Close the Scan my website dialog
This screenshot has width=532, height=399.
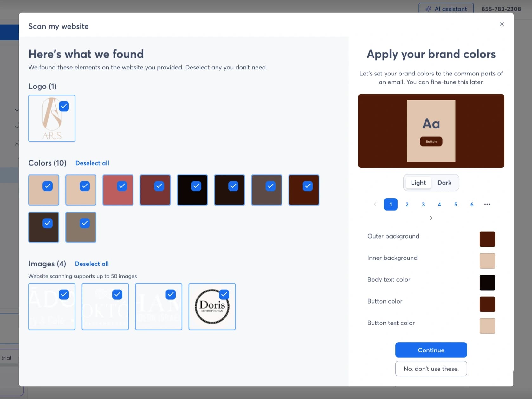[x=502, y=24]
